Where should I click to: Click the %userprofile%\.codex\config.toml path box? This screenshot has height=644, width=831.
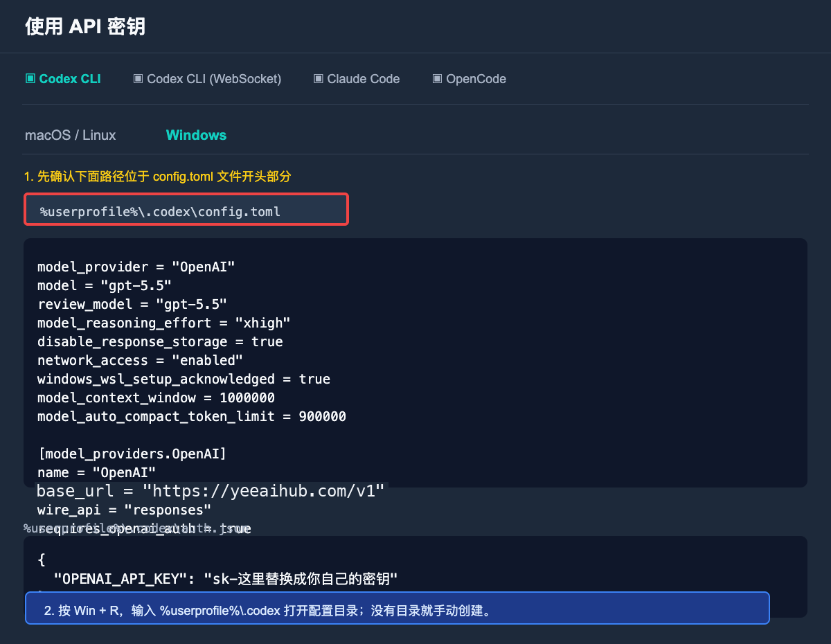(x=186, y=210)
